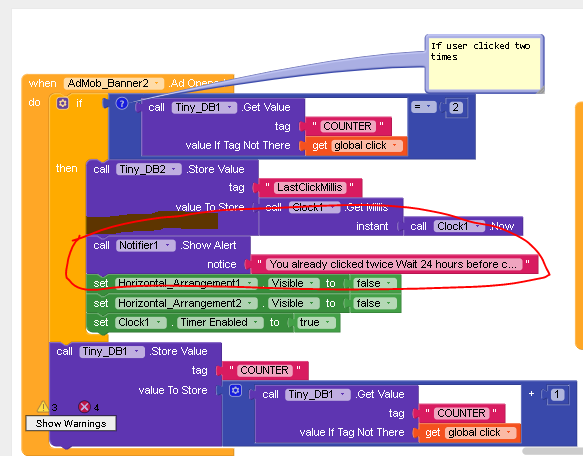Click the yellow warning triangle icon
This screenshot has width=583, height=456.
click(x=43, y=407)
